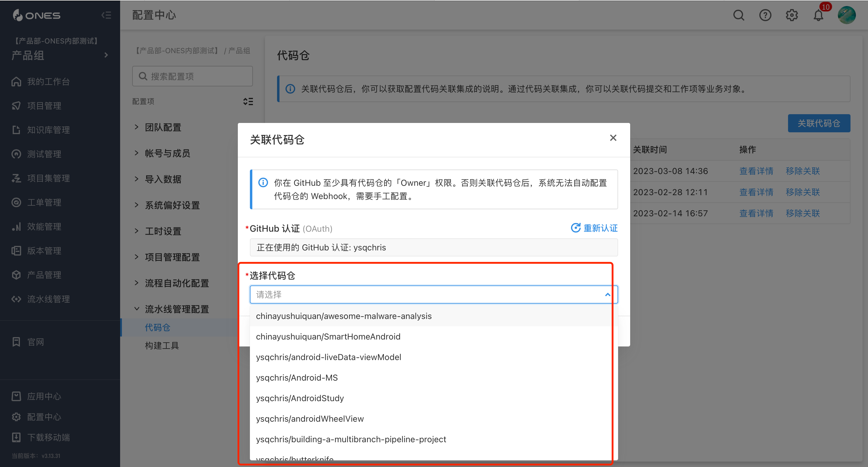Select the 构建工具 config item
The image size is (868, 467).
tap(162, 345)
